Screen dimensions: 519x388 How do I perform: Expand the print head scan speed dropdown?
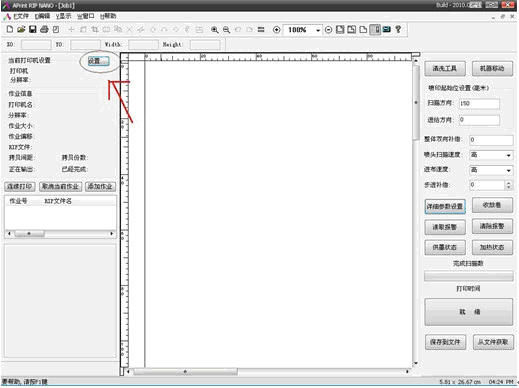[x=508, y=155]
